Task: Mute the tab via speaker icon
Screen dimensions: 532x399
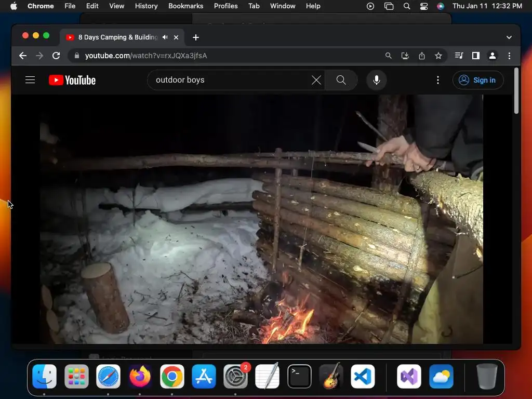Action: [165, 37]
